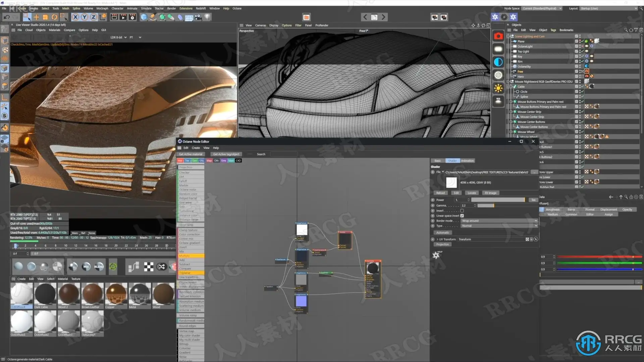The image size is (644, 362).
Task: Toggle the X axis lock
Action: (75, 17)
